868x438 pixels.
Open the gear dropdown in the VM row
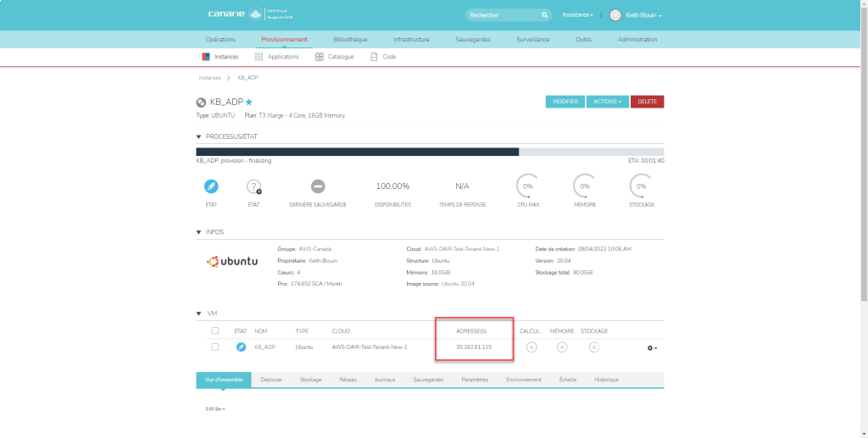click(652, 347)
